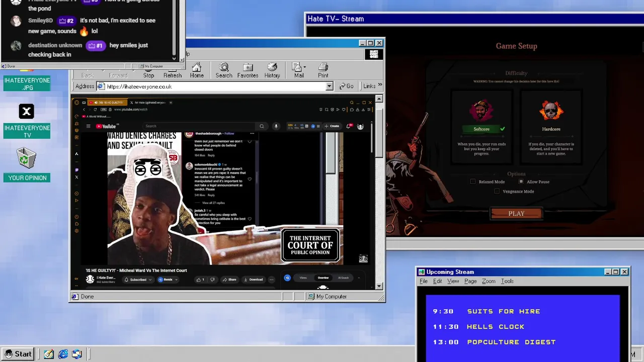Open the Mail button dropdown arrow

(304, 67)
